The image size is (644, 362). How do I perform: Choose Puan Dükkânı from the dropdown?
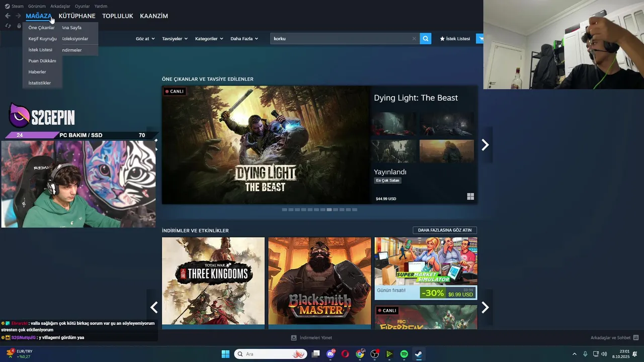tap(42, 61)
